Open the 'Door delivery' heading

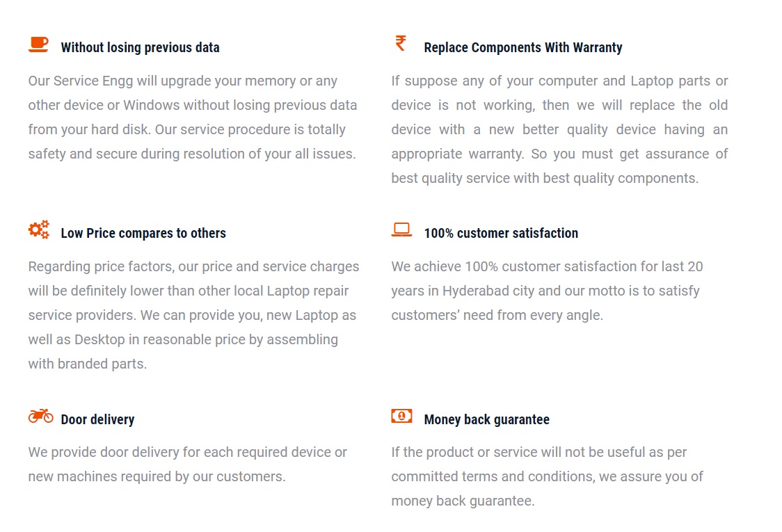(97, 420)
